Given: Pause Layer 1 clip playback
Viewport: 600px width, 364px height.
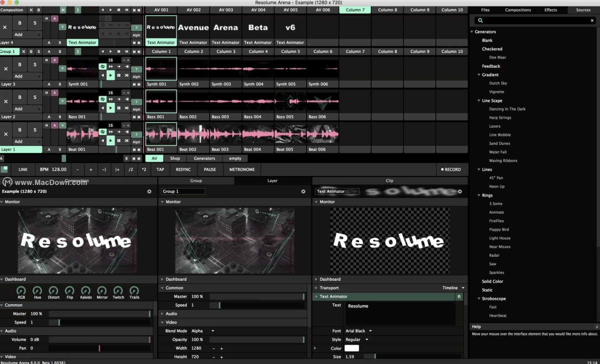Looking at the screenshot, I should pos(119,141).
